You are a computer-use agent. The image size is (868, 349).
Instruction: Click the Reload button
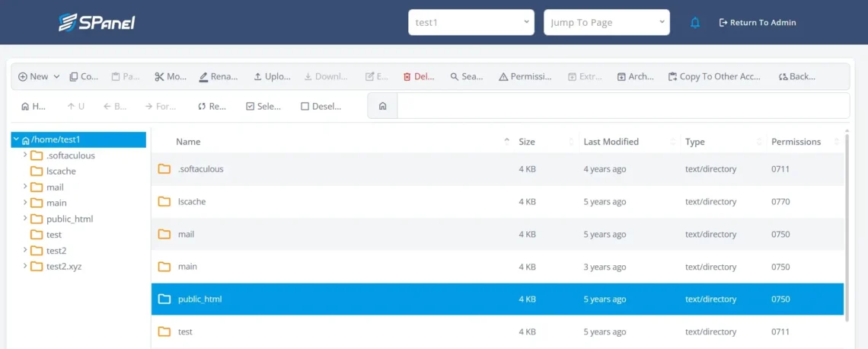(x=212, y=107)
